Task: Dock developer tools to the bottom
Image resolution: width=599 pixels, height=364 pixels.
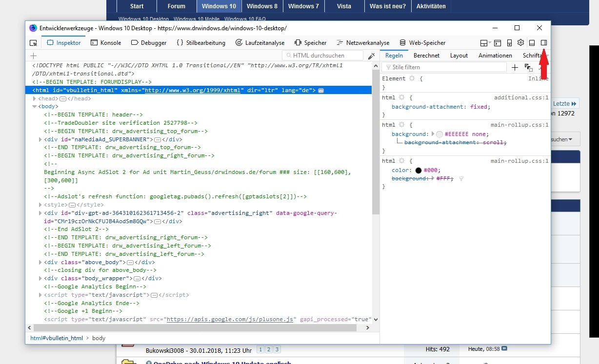Action: tap(532, 43)
